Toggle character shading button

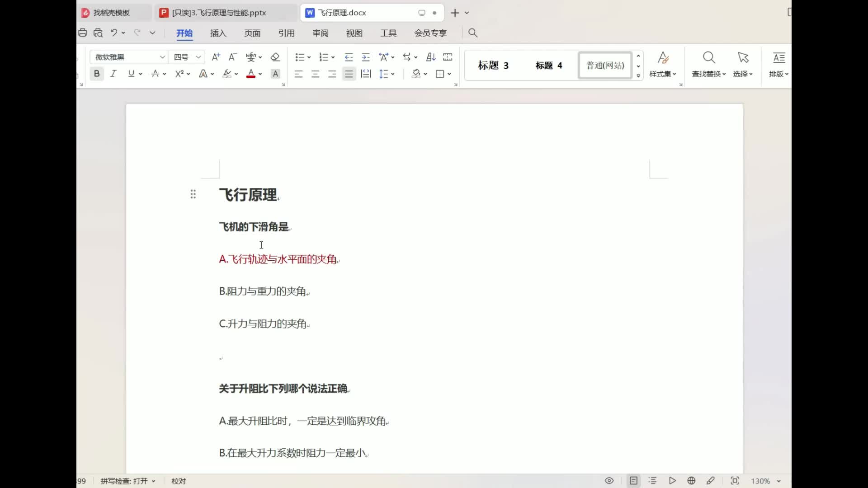pos(275,74)
